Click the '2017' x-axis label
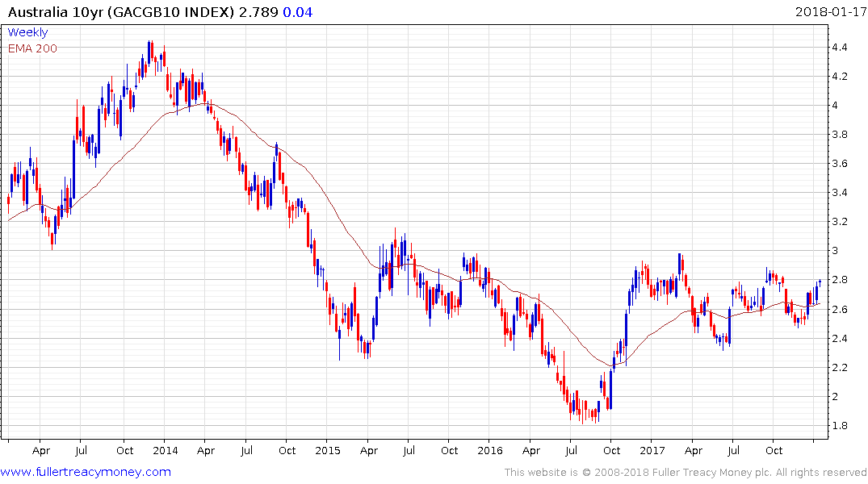Image resolution: width=868 pixels, height=484 pixels. (x=652, y=451)
